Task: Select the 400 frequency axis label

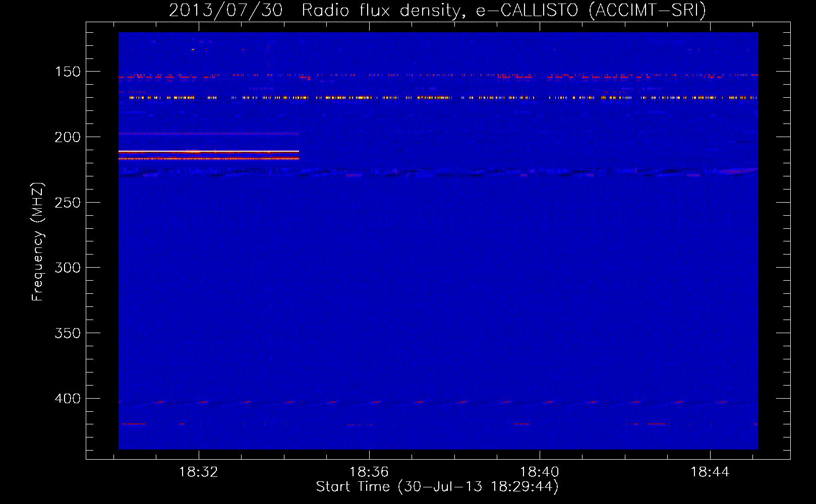Action: (68, 399)
